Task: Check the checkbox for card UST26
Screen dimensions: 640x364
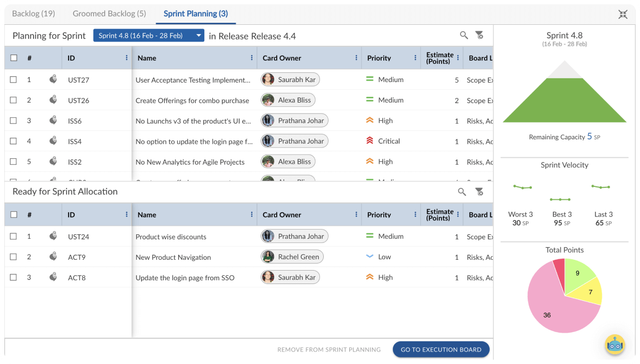Action: coord(14,100)
